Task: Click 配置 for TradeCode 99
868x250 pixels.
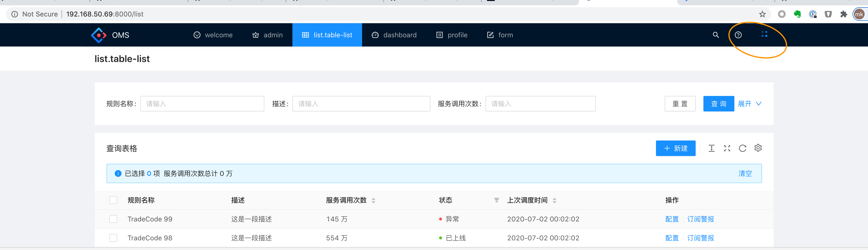Action: pos(672,219)
